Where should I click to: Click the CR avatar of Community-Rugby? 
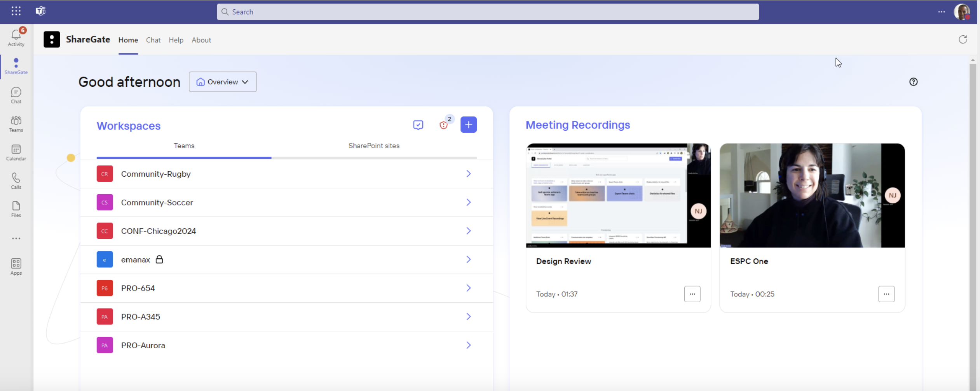pyautogui.click(x=105, y=174)
